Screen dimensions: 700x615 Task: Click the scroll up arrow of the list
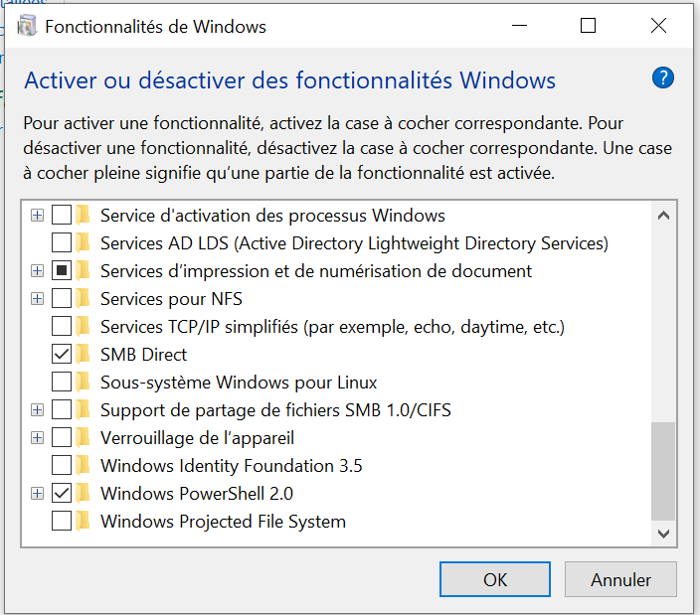[663, 216]
